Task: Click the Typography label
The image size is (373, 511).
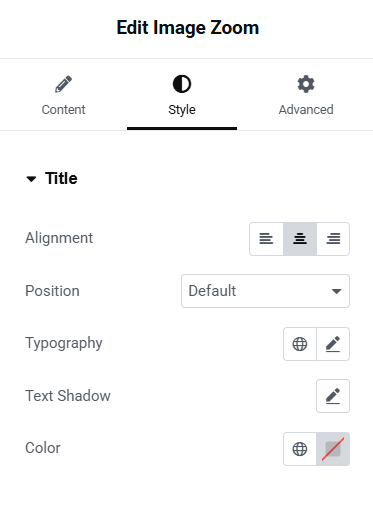Action: 64,343
